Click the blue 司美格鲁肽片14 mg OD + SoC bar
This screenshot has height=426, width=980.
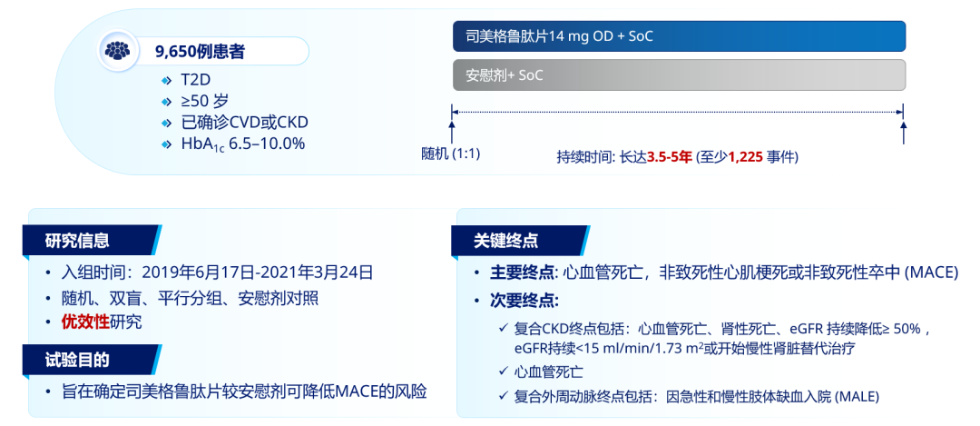[679, 36]
